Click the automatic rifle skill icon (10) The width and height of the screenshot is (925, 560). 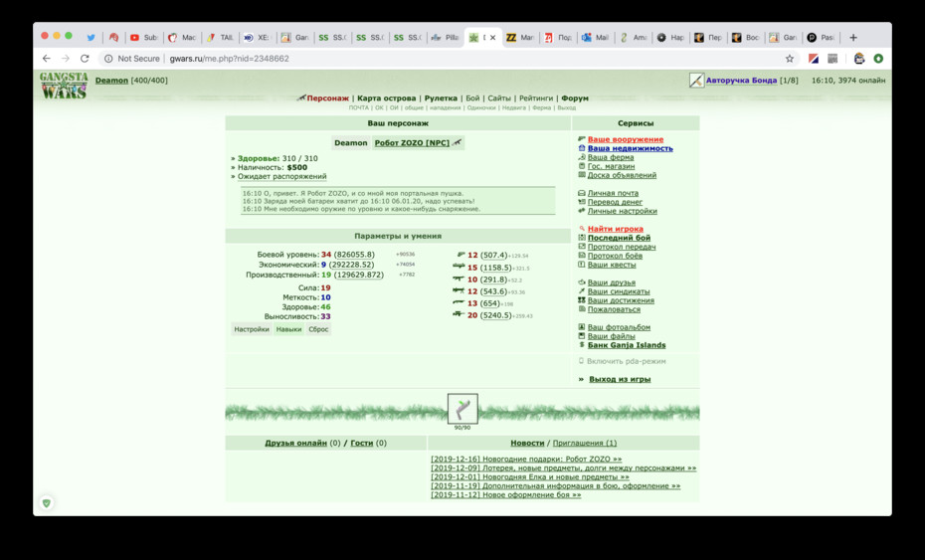[459, 279]
